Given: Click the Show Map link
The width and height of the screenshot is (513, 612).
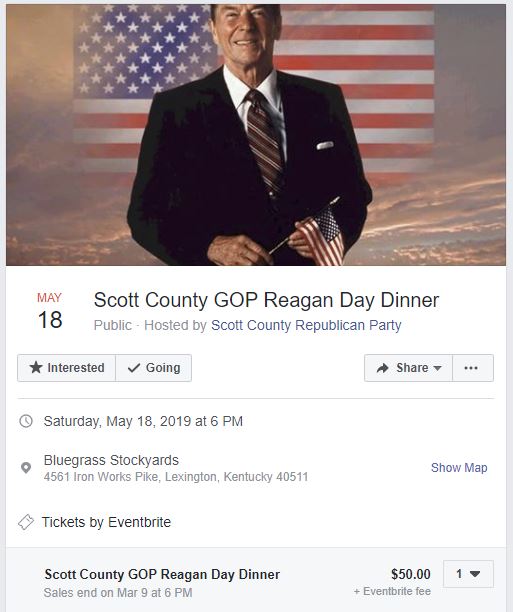Looking at the screenshot, I should [459, 468].
